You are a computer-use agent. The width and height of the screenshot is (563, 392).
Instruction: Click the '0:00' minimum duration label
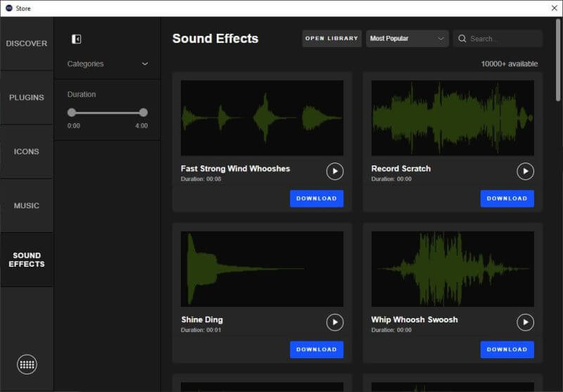pos(74,126)
